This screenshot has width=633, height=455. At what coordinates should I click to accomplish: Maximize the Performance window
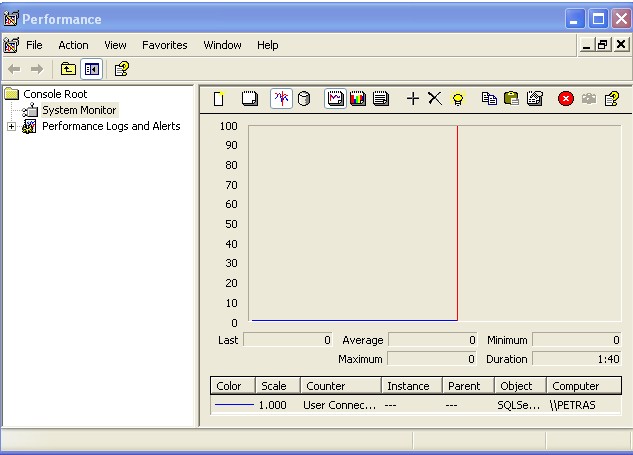pos(598,19)
